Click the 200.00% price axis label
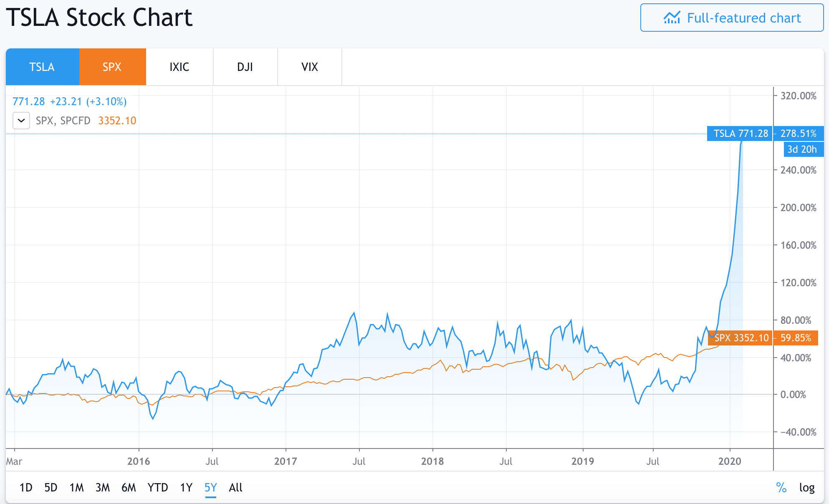This screenshot has width=829, height=504. coord(799,207)
